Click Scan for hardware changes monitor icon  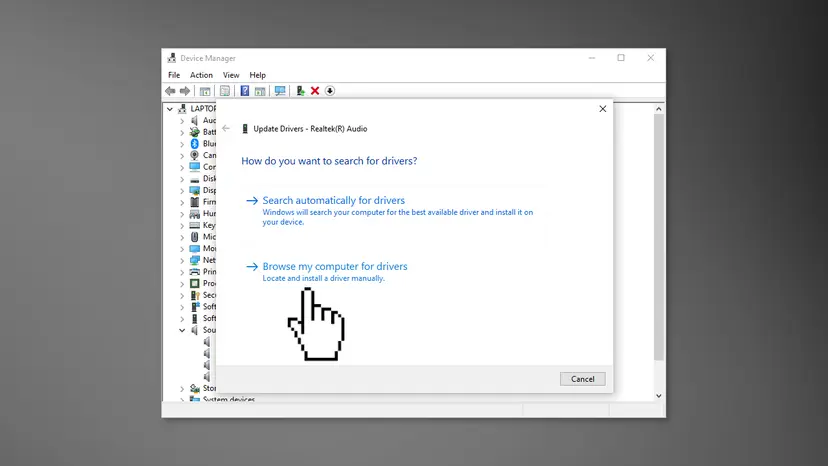click(280, 91)
